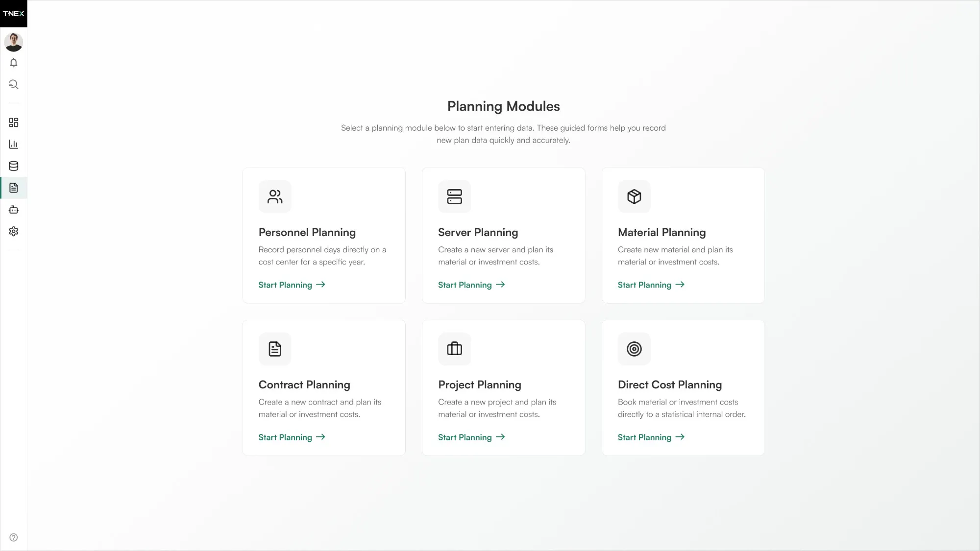Click the Direct Cost Planning target icon
Screen dimensions: 980x551
point(634,349)
